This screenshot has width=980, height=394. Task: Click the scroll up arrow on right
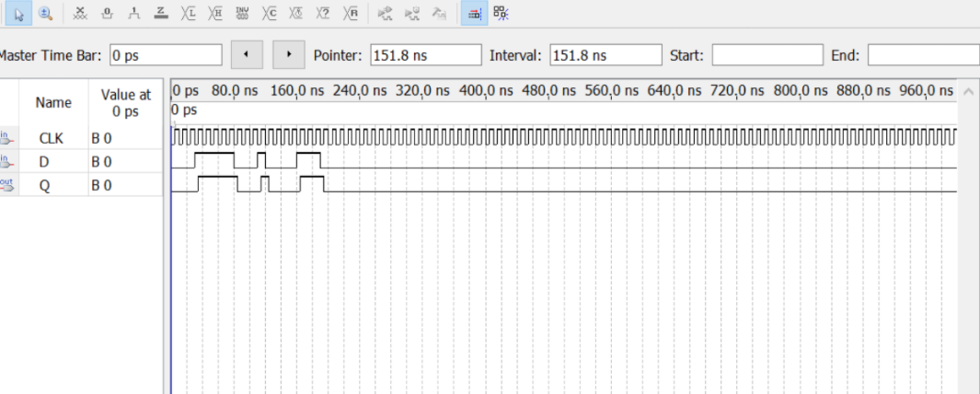[x=969, y=91]
